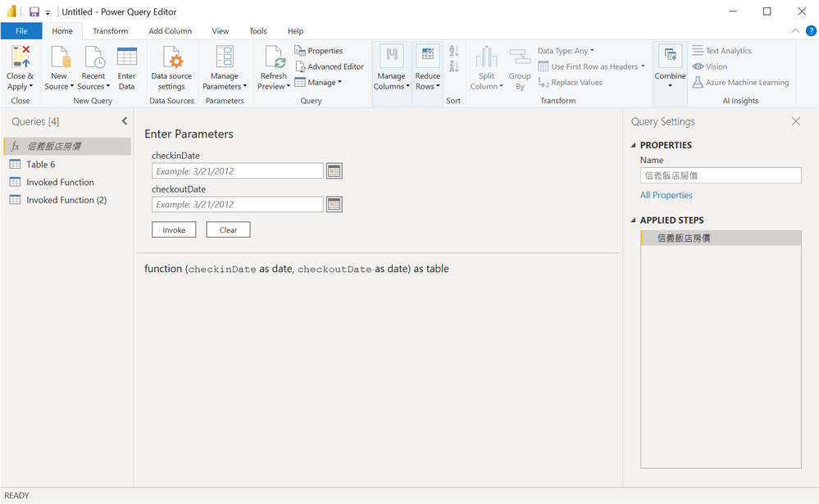This screenshot has width=819, height=504.
Task: Collapse the Queries pane
Action: click(125, 121)
